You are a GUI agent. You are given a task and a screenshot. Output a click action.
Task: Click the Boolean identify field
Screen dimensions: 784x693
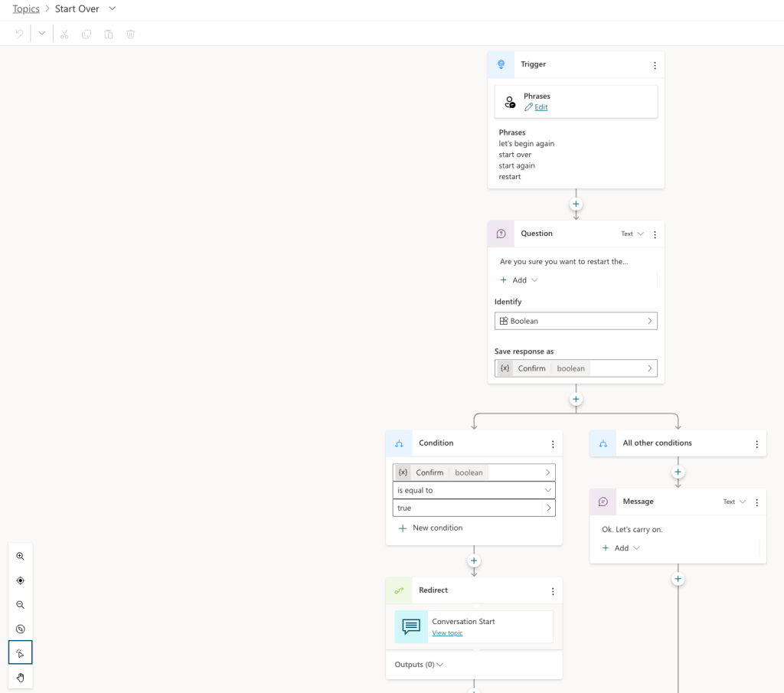pos(576,321)
